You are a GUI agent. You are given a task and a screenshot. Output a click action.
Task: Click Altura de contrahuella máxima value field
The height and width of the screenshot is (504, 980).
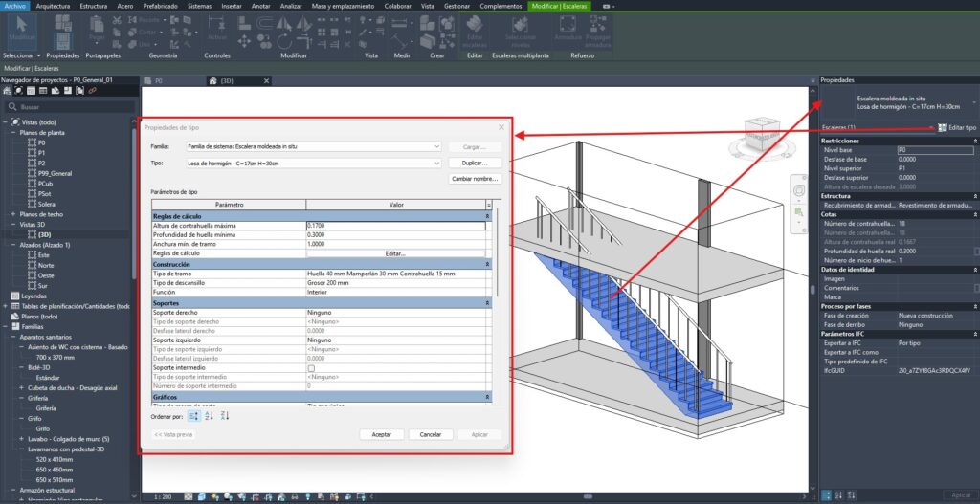394,226
